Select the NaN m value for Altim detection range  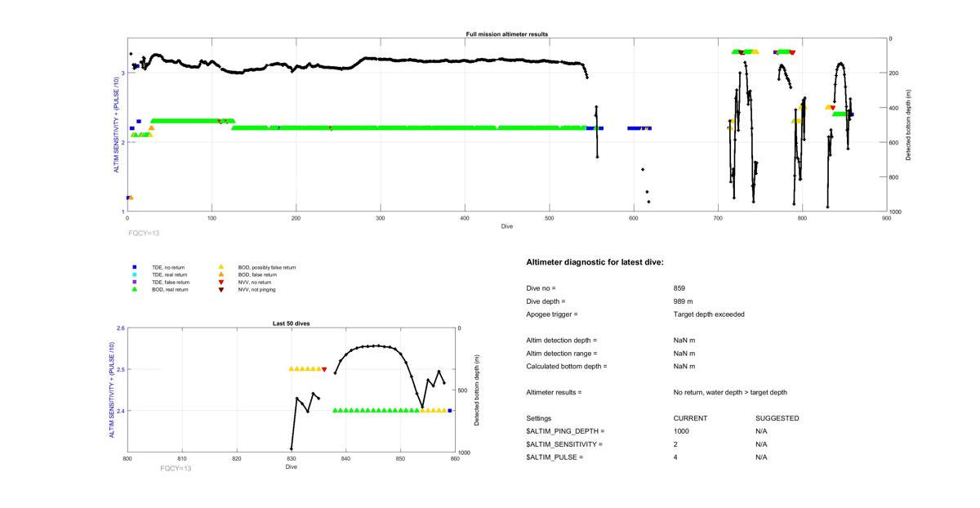684,354
